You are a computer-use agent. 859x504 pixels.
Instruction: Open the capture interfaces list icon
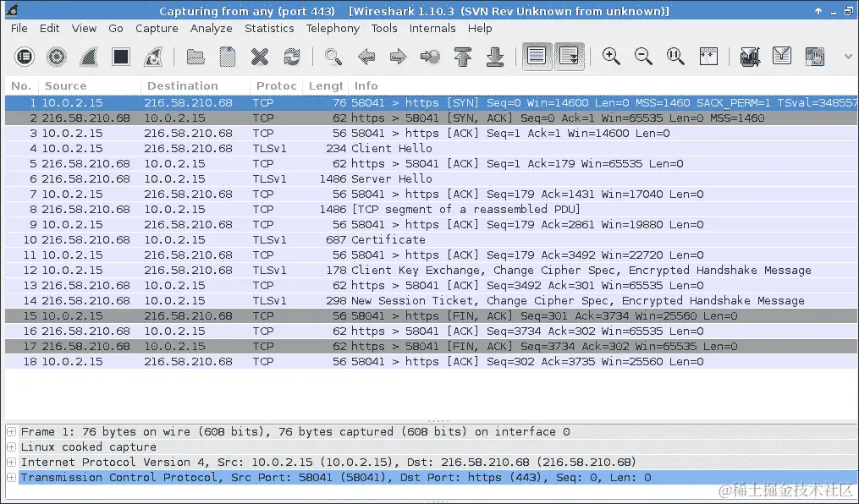(x=24, y=57)
